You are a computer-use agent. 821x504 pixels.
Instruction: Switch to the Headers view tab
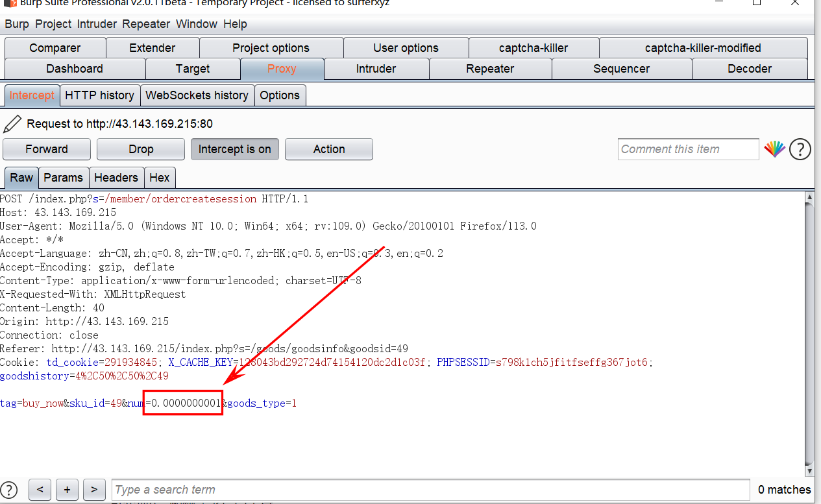116,178
